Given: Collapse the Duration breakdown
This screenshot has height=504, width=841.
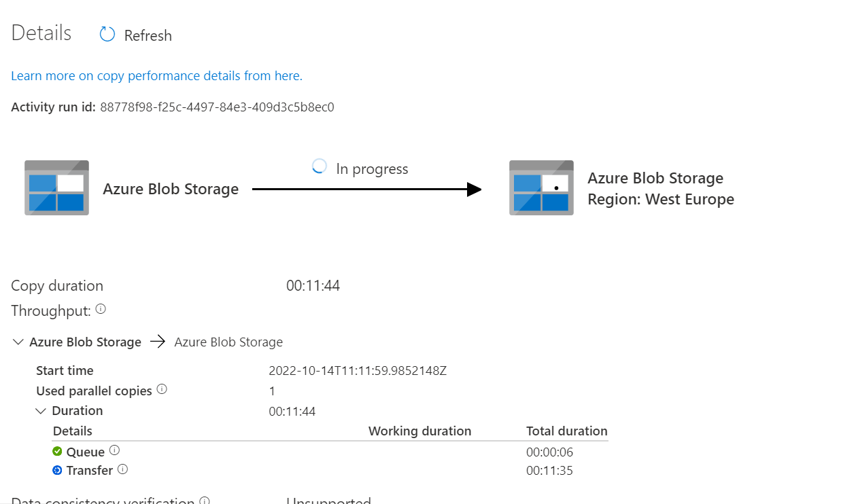Looking at the screenshot, I should tap(41, 410).
